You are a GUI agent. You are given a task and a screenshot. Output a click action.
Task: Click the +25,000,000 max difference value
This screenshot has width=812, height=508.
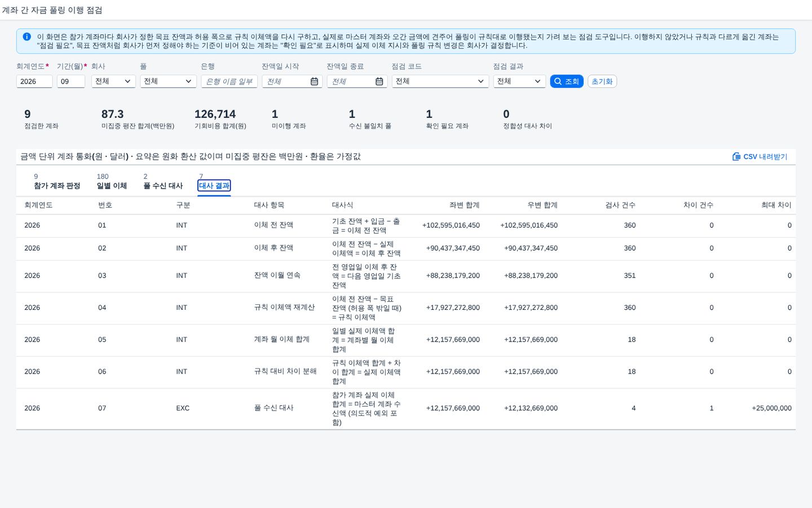click(771, 408)
